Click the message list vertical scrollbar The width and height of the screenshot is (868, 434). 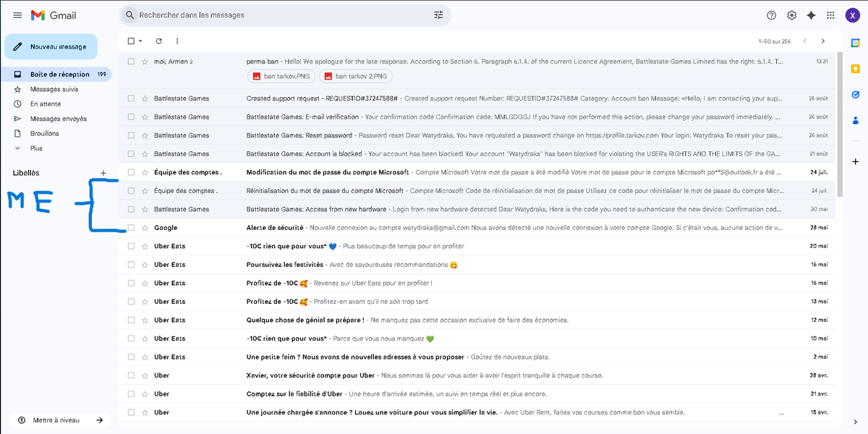pyautogui.click(x=839, y=123)
